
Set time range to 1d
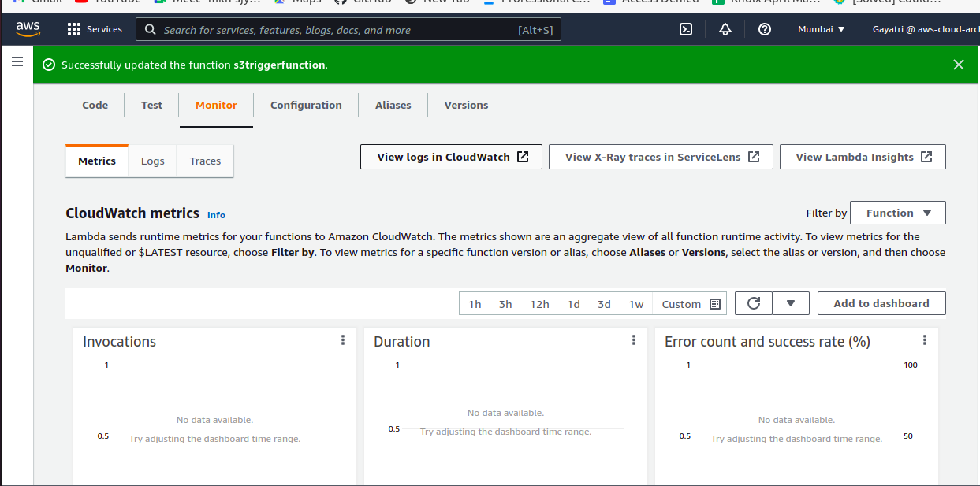click(x=573, y=304)
